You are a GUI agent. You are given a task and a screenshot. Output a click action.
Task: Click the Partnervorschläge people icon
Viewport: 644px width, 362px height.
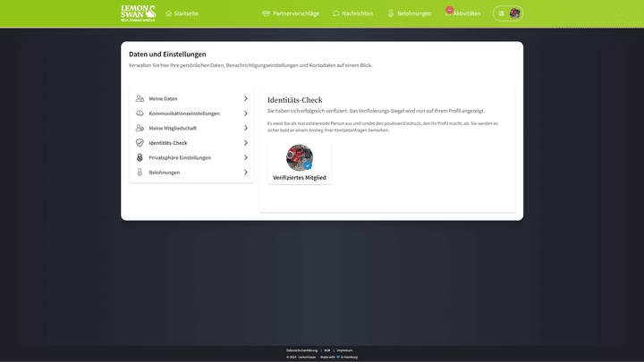click(x=267, y=13)
